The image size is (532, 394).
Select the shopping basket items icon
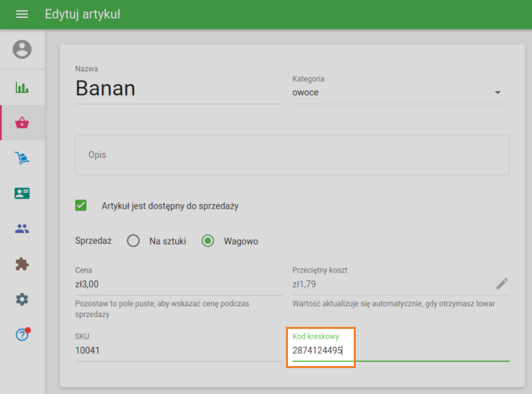[x=22, y=122]
